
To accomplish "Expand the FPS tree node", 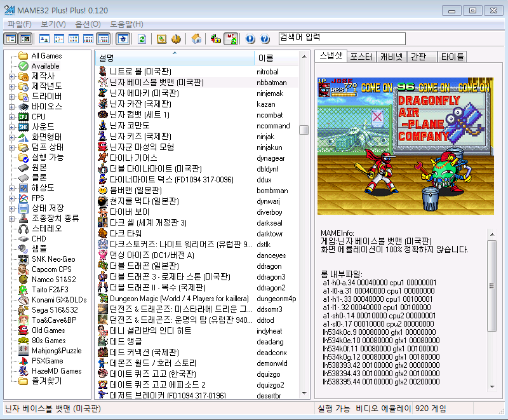I will 11,198.
